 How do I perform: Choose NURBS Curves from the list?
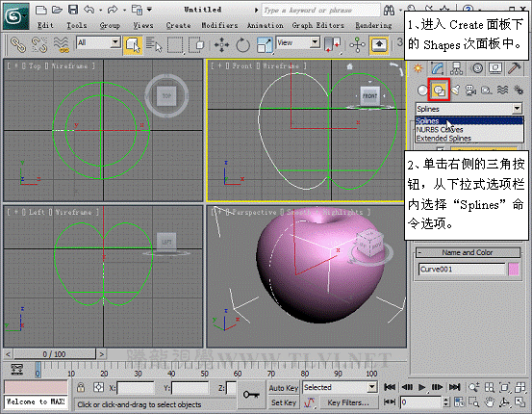(440, 130)
